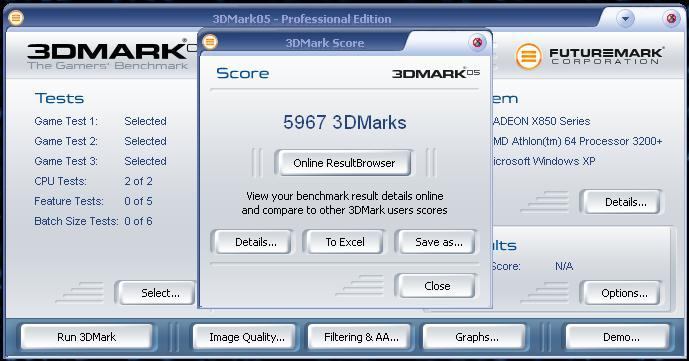
Task: Open Image Quality... settings
Action: 247,337
